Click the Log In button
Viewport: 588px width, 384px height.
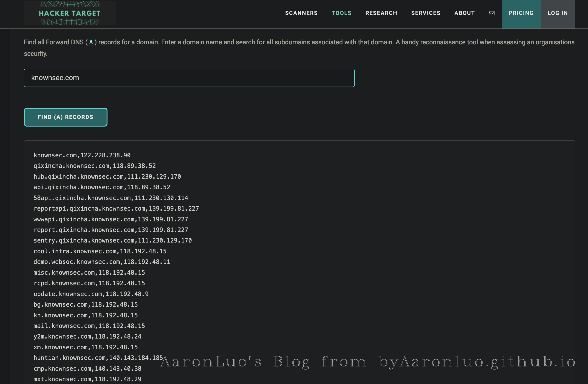[x=558, y=13]
